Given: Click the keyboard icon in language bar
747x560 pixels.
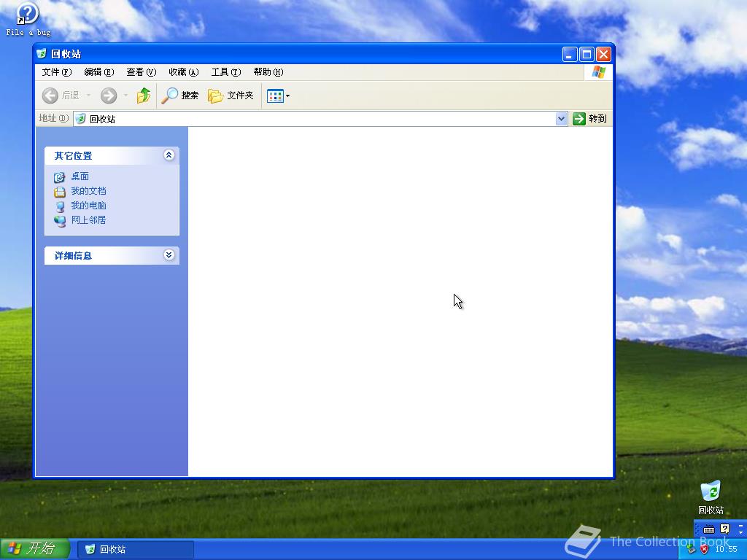Looking at the screenshot, I should (709, 529).
